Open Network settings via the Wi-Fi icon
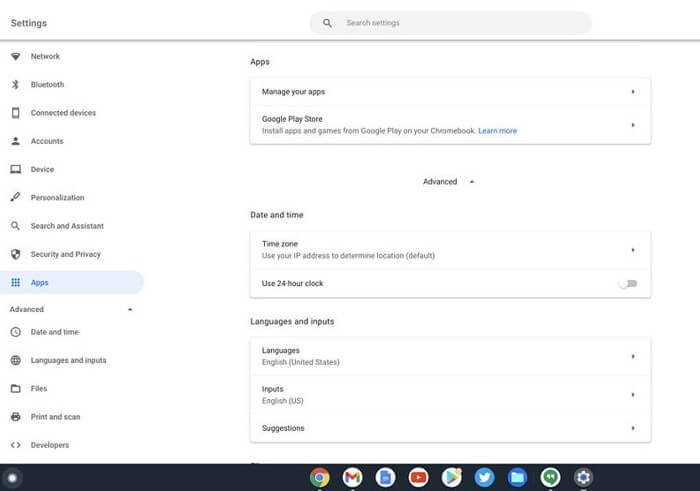The height and width of the screenshot is (491, 700). click(15, 56)
